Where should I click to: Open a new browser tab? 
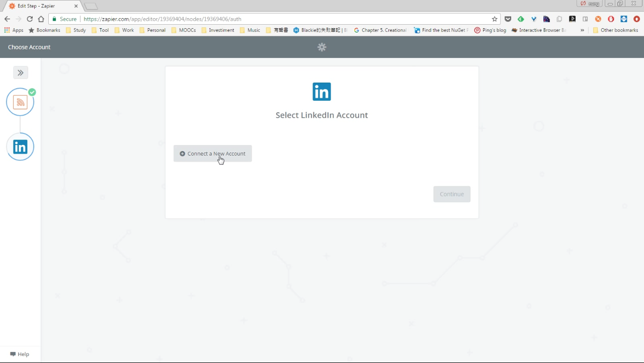click(x=91, y=7)
